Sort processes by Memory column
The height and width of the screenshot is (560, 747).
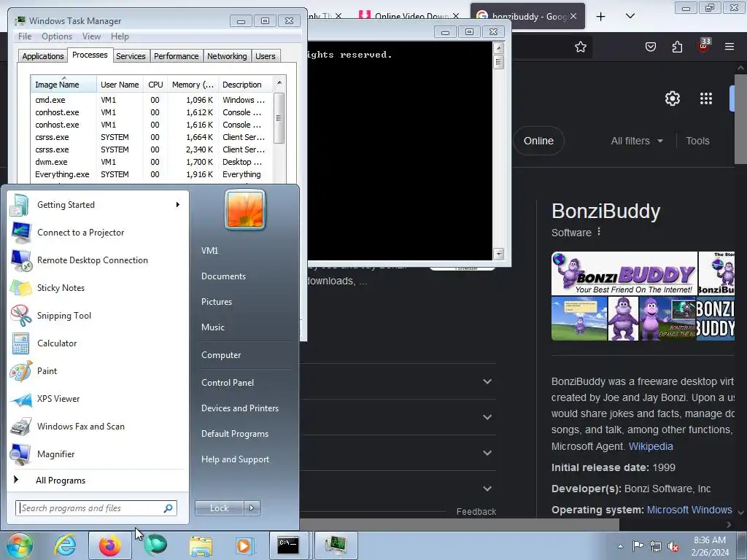tap(193, 85)
